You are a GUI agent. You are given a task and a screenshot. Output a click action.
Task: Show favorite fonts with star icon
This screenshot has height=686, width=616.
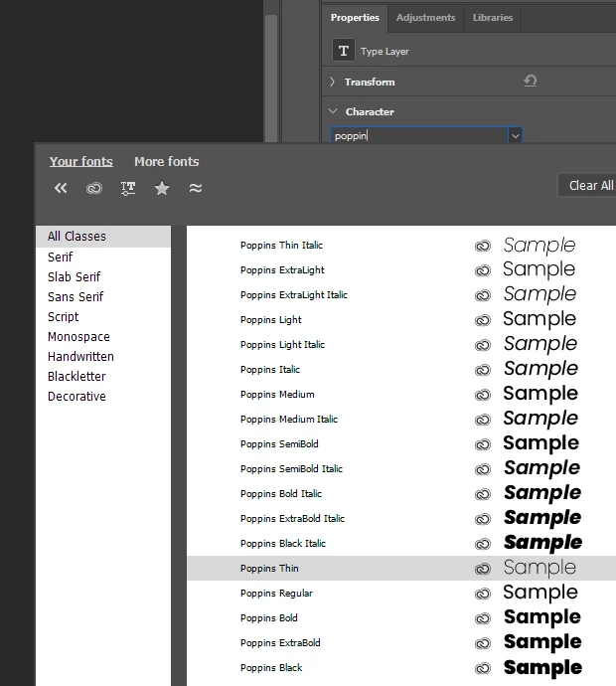point(162,188)
